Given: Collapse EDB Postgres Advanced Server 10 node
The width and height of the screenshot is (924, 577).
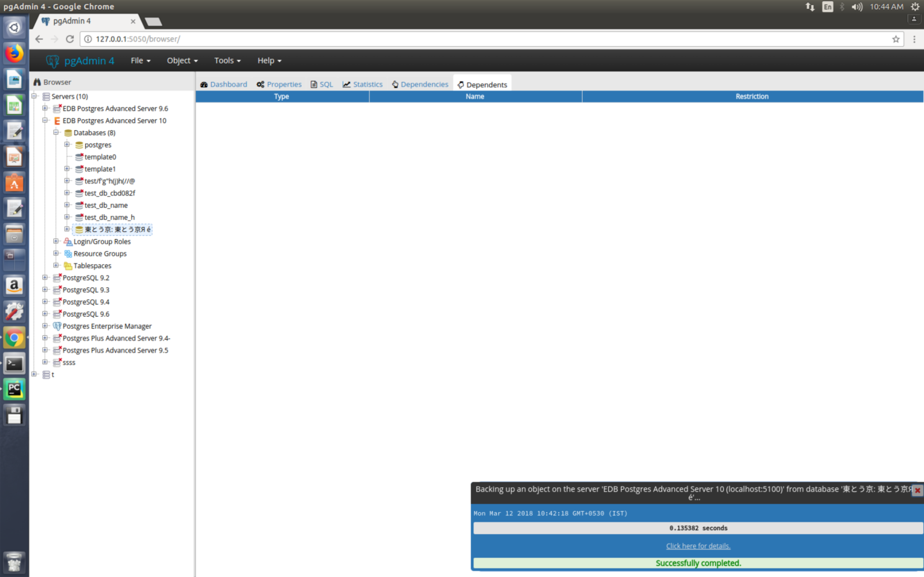Looking at the screenshot, I should [45, 120].
